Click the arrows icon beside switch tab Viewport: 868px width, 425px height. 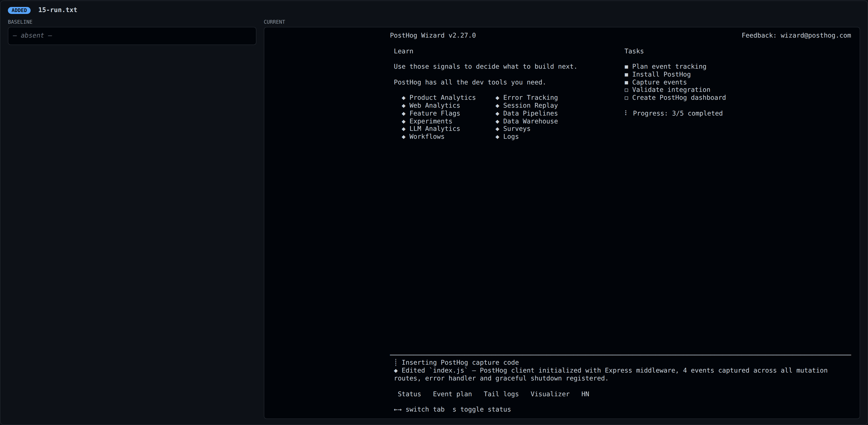[398, 410]
